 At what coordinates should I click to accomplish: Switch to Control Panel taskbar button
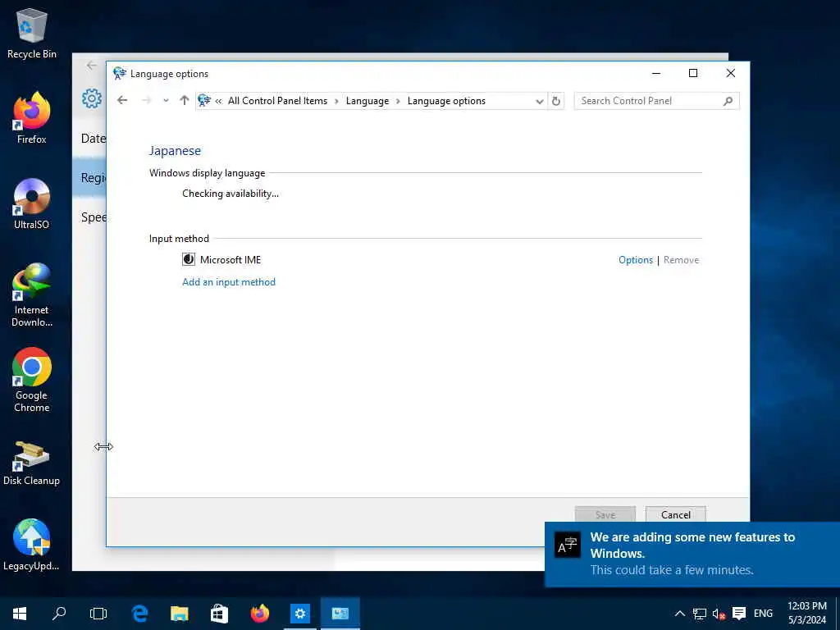point(340,614)
